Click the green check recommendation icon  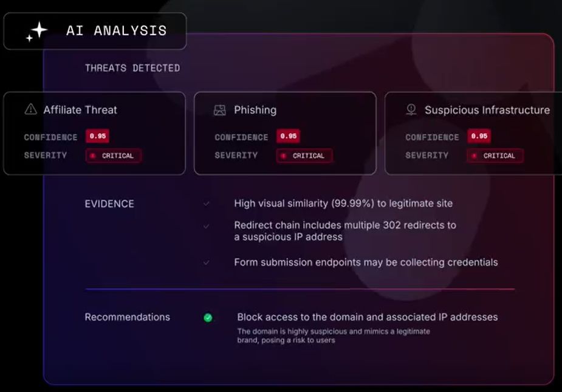click(x=208, y=318)
